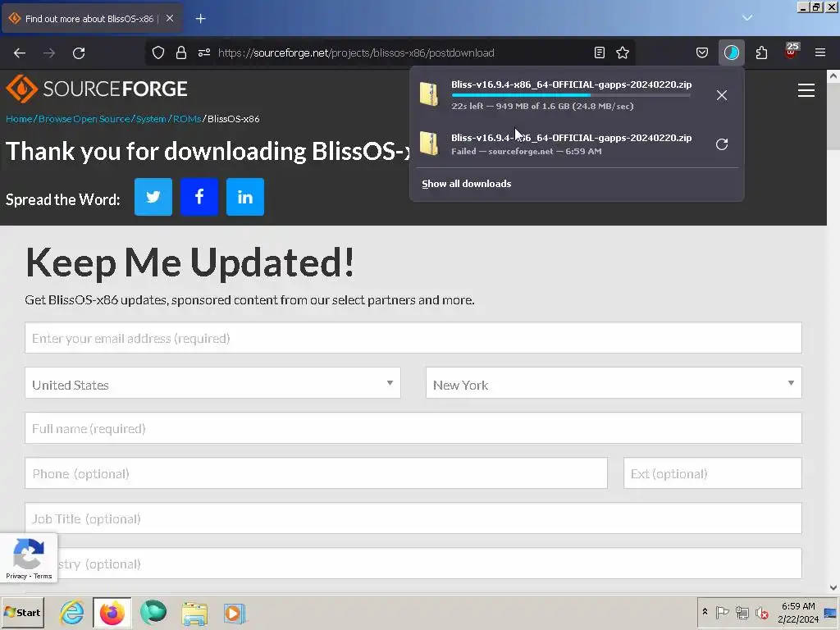Viewport: 840px width, 630px height.
Task: Click the Ext optional field
Action: pos(713,473)
